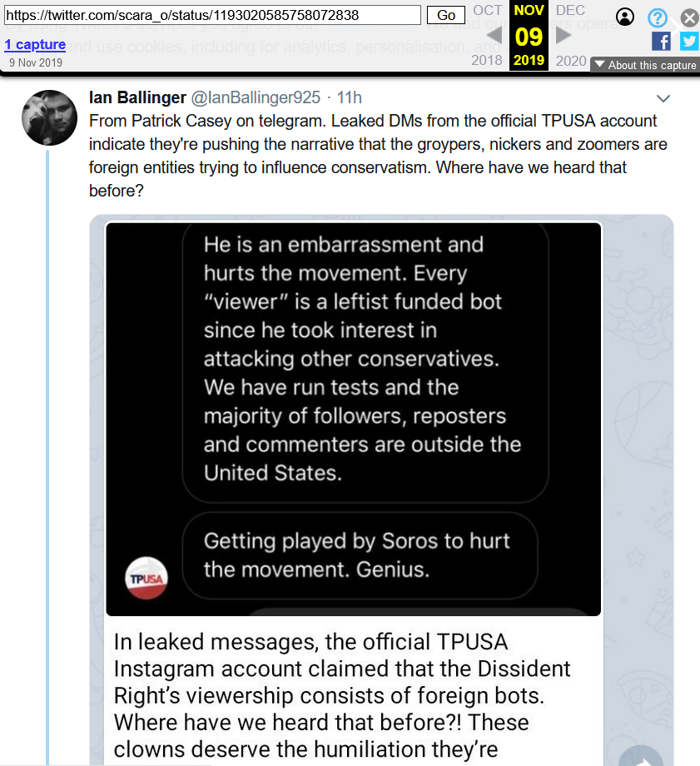Open the 1 capture link
Screen dimensions: 700x766
(34, 44)
